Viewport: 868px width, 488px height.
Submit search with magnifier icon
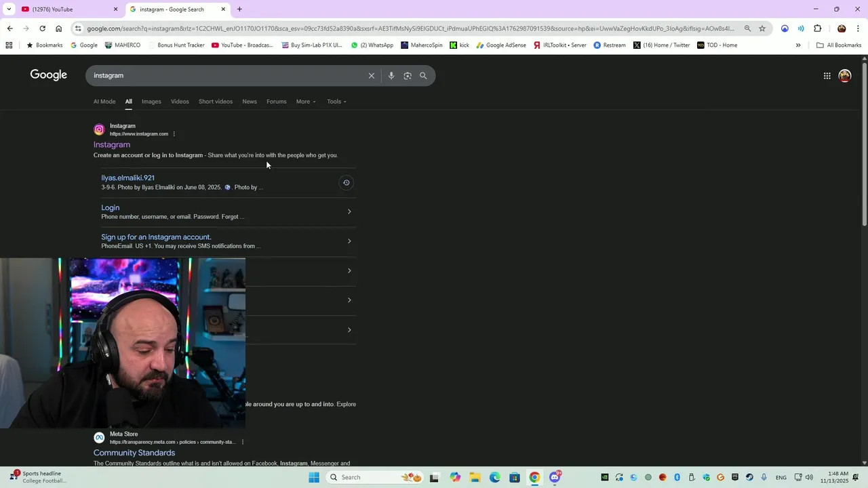(423, 76)
